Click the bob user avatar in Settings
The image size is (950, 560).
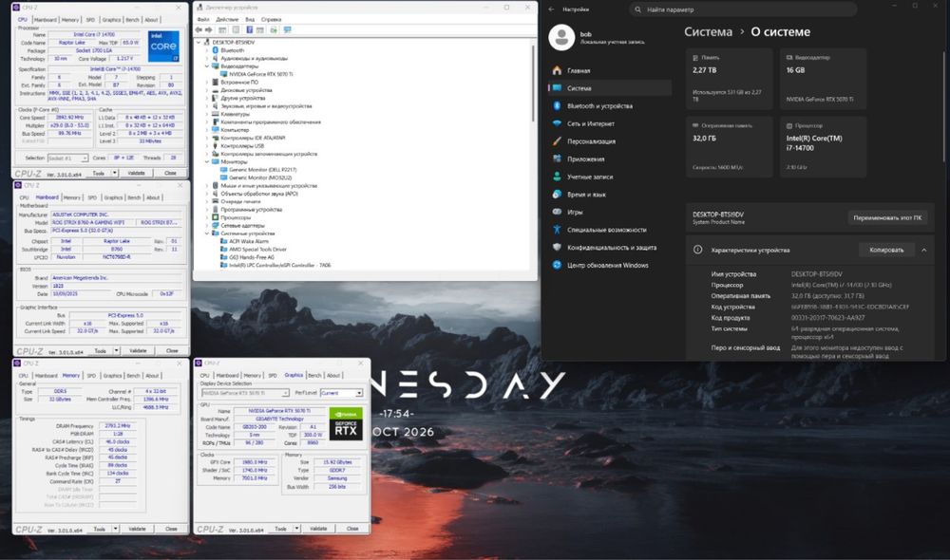(561, 38)
